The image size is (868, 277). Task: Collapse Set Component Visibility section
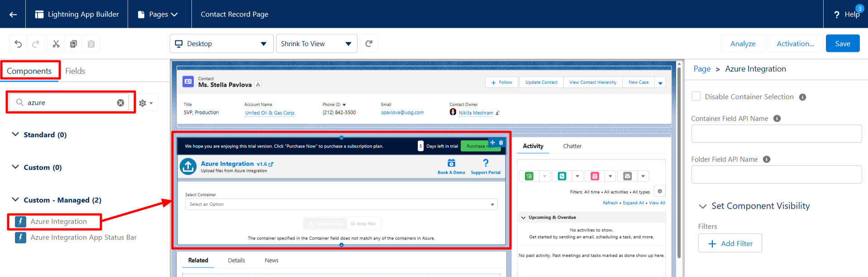pos(702,206)
